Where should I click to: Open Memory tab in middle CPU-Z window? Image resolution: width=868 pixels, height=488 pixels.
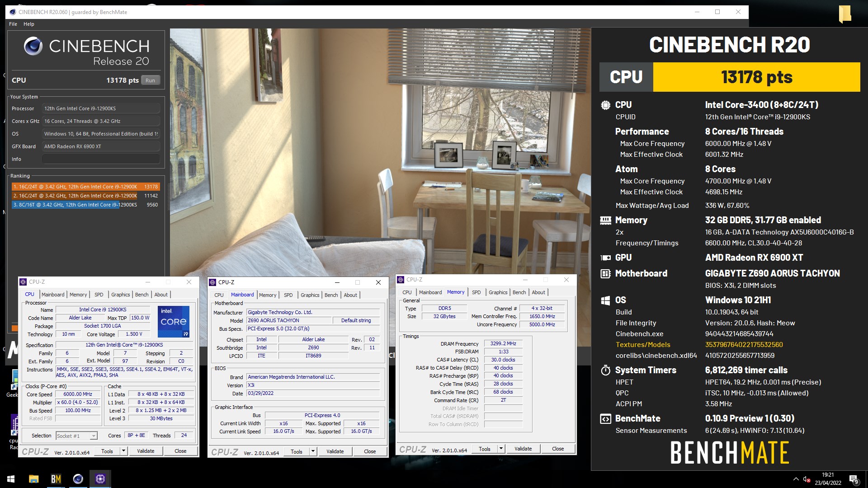268,295
